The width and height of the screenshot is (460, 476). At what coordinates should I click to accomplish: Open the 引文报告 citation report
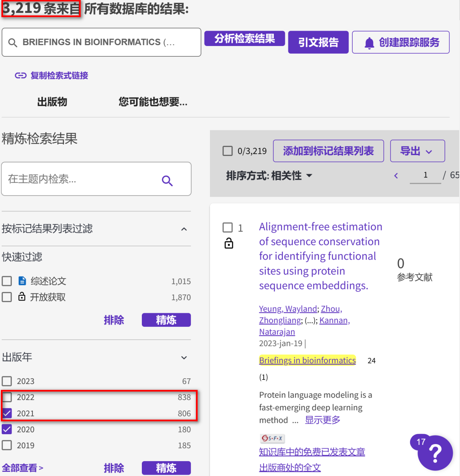(318, 42)
